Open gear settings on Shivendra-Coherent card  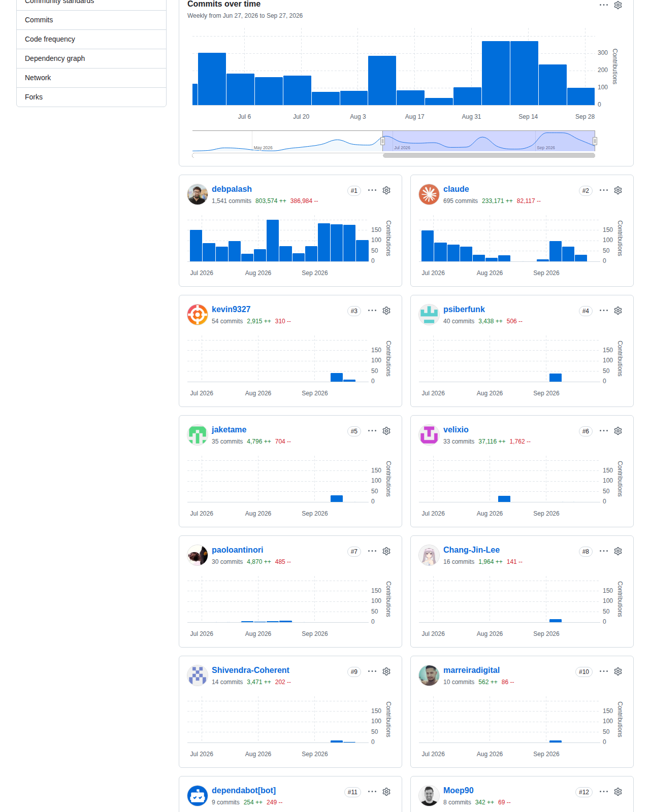pos(386,671)
